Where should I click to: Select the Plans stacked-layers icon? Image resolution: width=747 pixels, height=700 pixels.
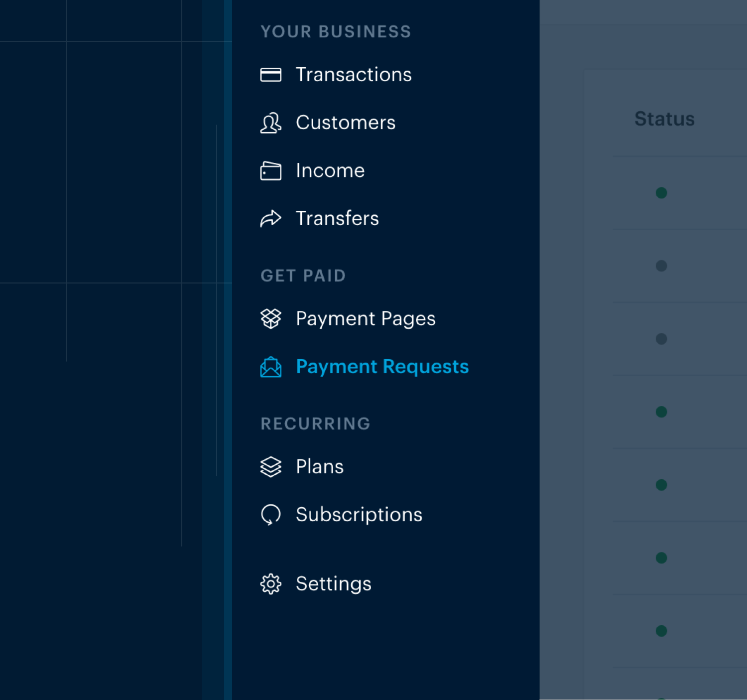[269, 467]
